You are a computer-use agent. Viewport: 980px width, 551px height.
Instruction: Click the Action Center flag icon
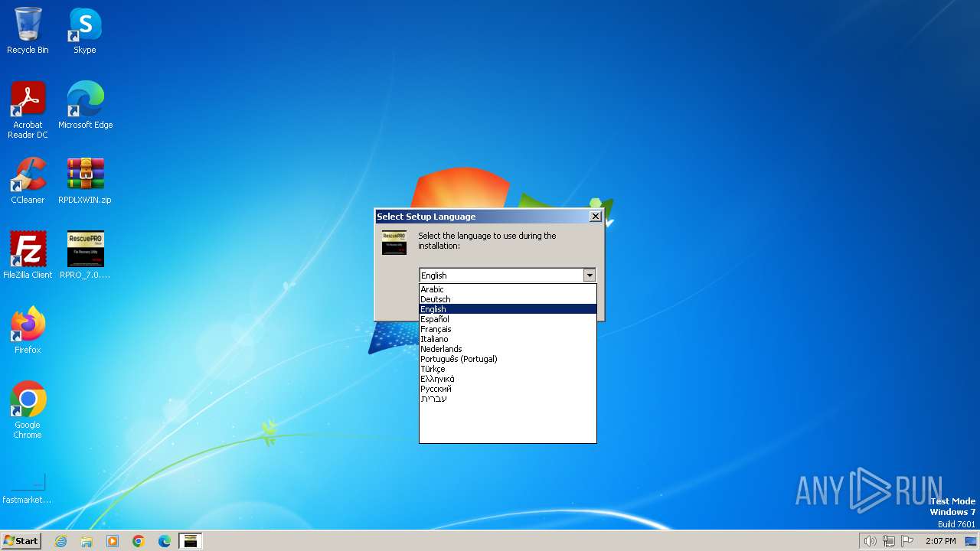point(907,541)
